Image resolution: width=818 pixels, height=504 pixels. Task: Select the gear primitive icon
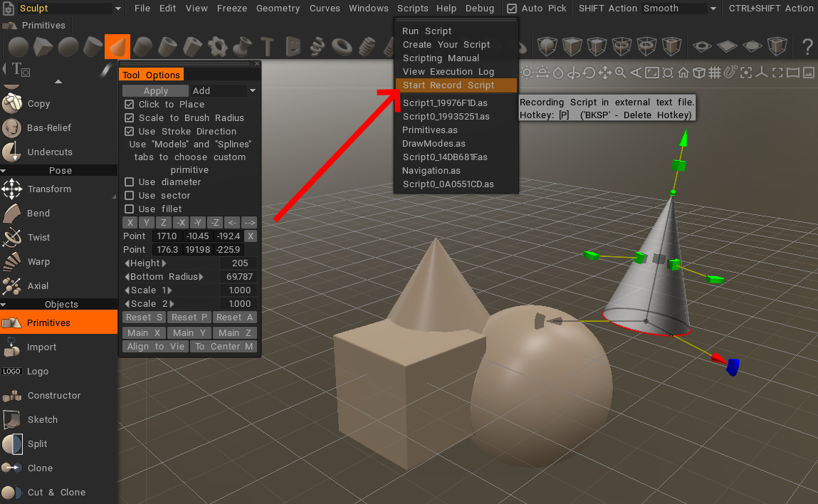coord(217,47)
